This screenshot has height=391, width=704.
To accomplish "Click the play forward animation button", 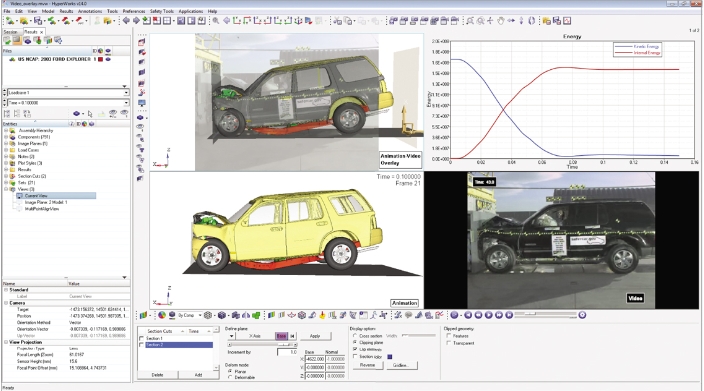I will 488,315.
